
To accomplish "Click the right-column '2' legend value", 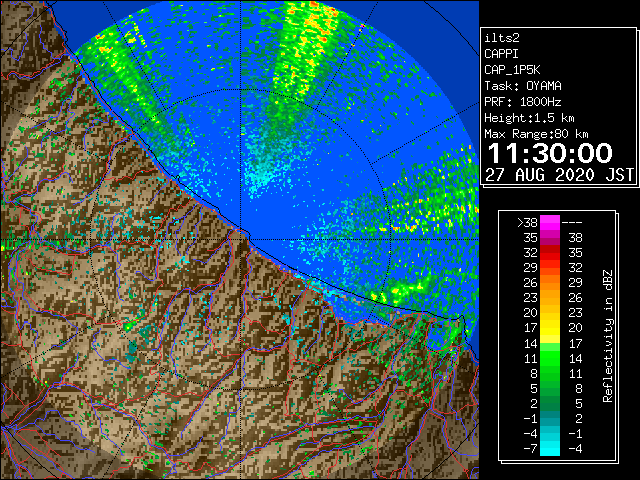I will click(579, 418).
